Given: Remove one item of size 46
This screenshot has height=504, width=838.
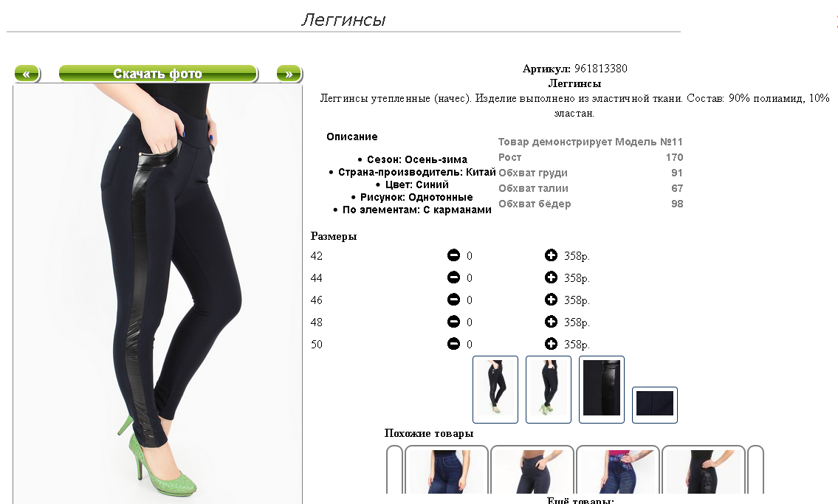Looking at the screenshot, I should click(x=453, y=300).
